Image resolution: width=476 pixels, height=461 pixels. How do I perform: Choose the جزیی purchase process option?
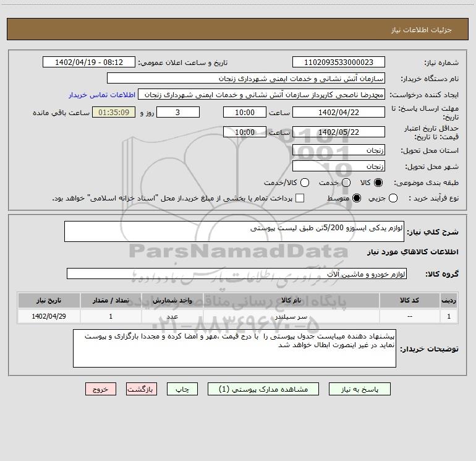pos(393,198)
